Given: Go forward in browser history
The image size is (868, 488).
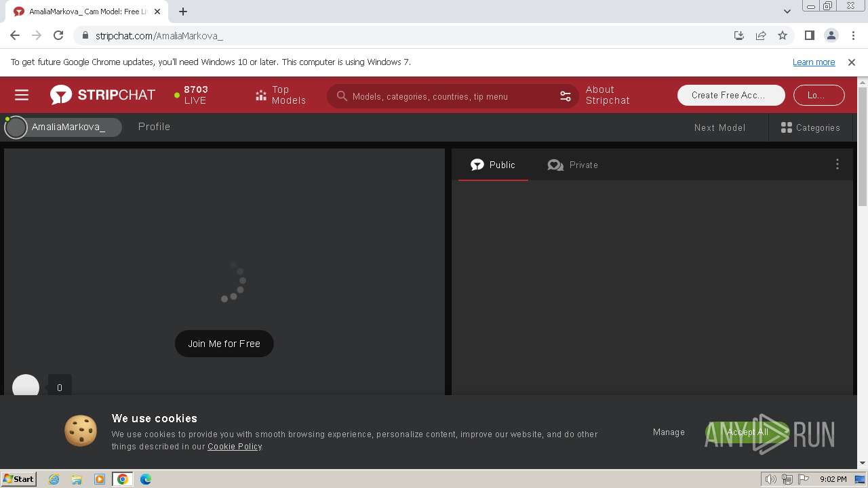Looking at the screenshot, I should tap(37, 35).
